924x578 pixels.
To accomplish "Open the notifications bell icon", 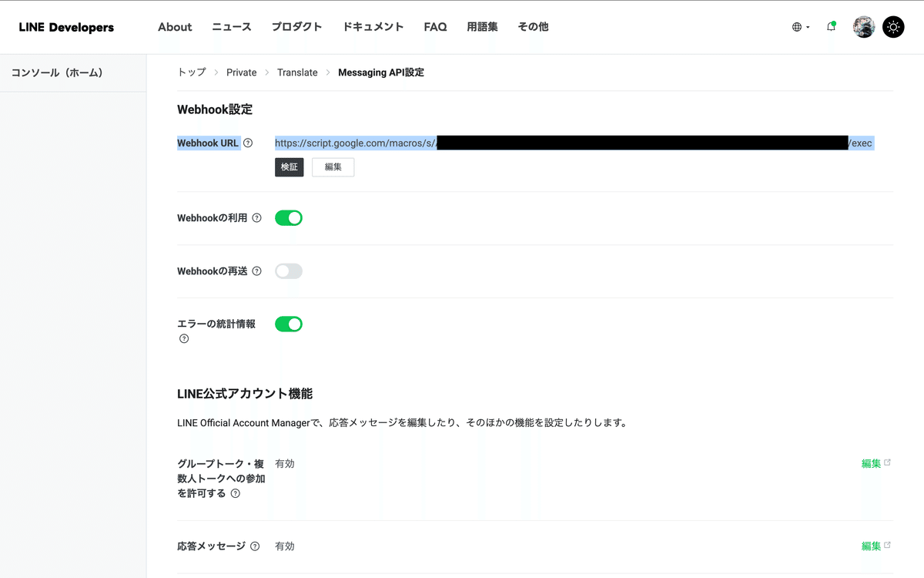I will 831,27.
